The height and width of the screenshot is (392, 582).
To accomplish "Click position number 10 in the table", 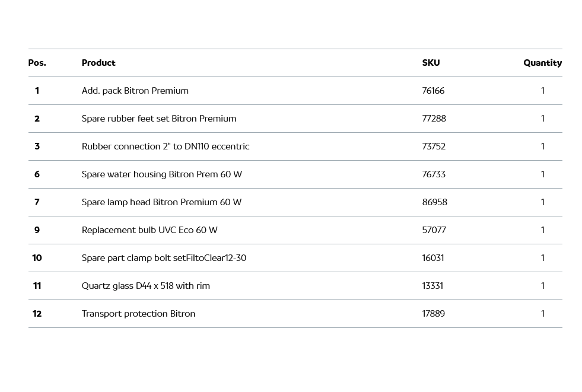I will click(x=37, y=258).
